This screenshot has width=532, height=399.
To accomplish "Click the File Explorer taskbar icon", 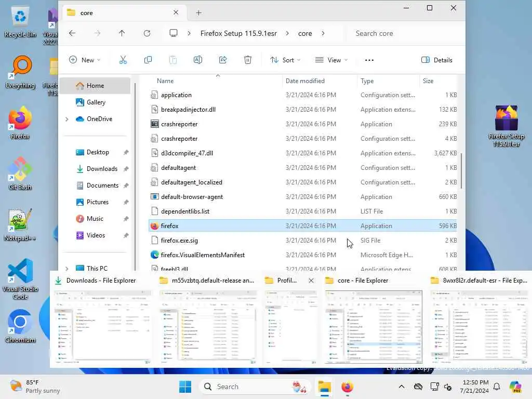I will click(324, 387).
